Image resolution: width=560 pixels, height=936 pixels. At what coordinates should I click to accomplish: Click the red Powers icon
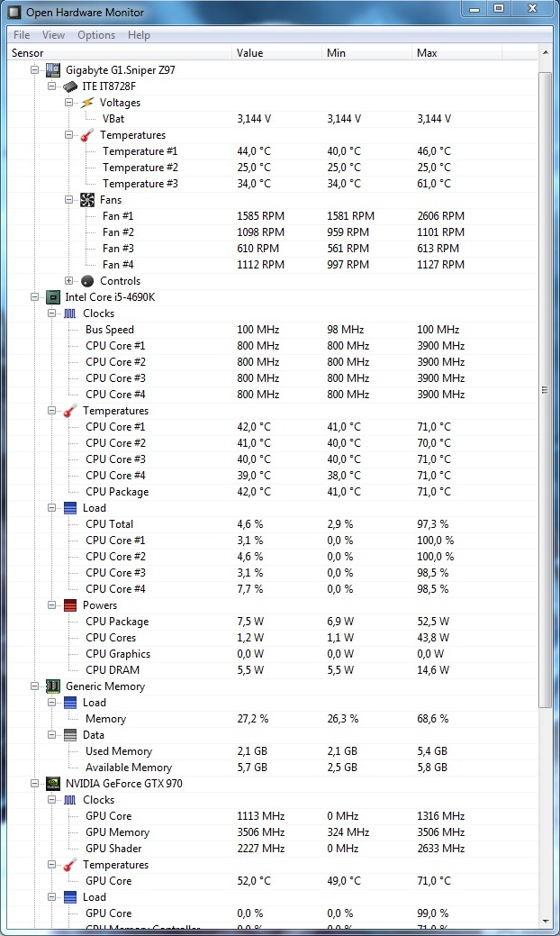coord(70,605)
